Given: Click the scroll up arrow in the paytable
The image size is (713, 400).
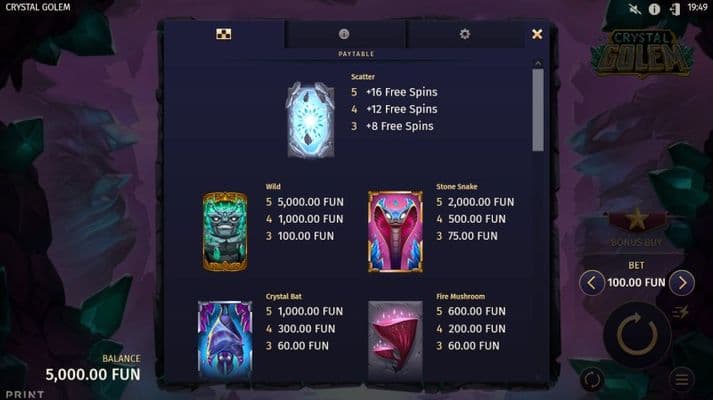Looking at the screenshot, I should pyautogui.click(x=538, y=64).
